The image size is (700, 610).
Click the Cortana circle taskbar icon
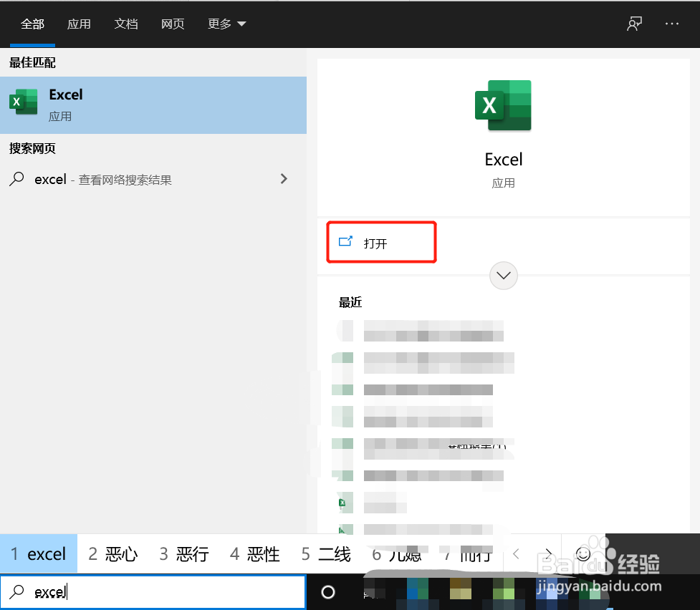tap(328, 591)
